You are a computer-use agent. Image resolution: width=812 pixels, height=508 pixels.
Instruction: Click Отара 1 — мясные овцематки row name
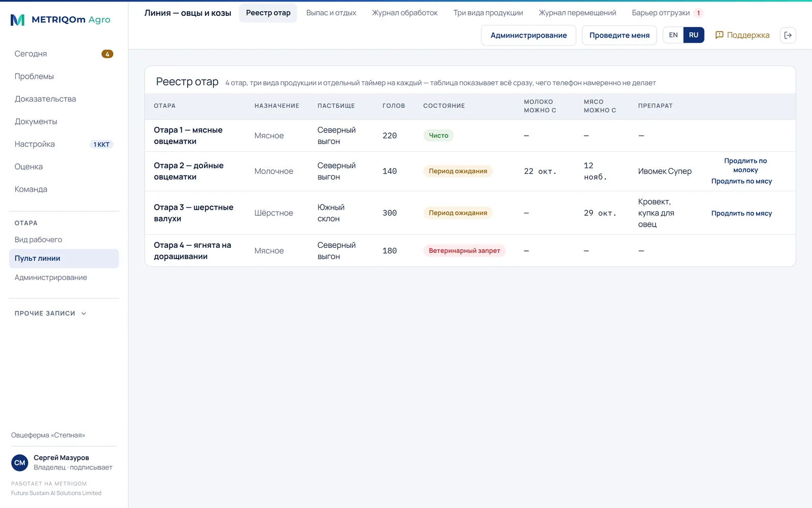click(x=188, y=136)
